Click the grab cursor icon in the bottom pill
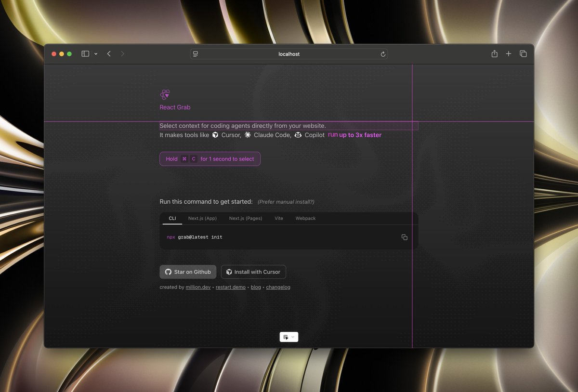The height and width of the screenshot is (392, 578). click(x=286, y=337)
